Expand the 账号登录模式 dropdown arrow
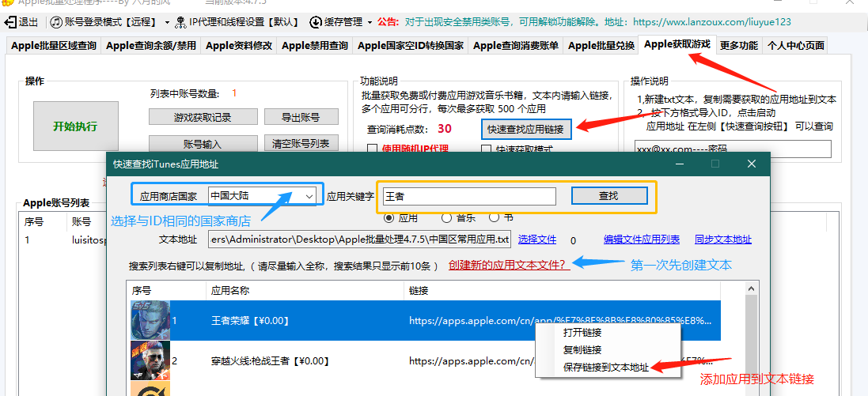Screen dimensions: 868x396 pyautogui.click(x=167, y=23)
